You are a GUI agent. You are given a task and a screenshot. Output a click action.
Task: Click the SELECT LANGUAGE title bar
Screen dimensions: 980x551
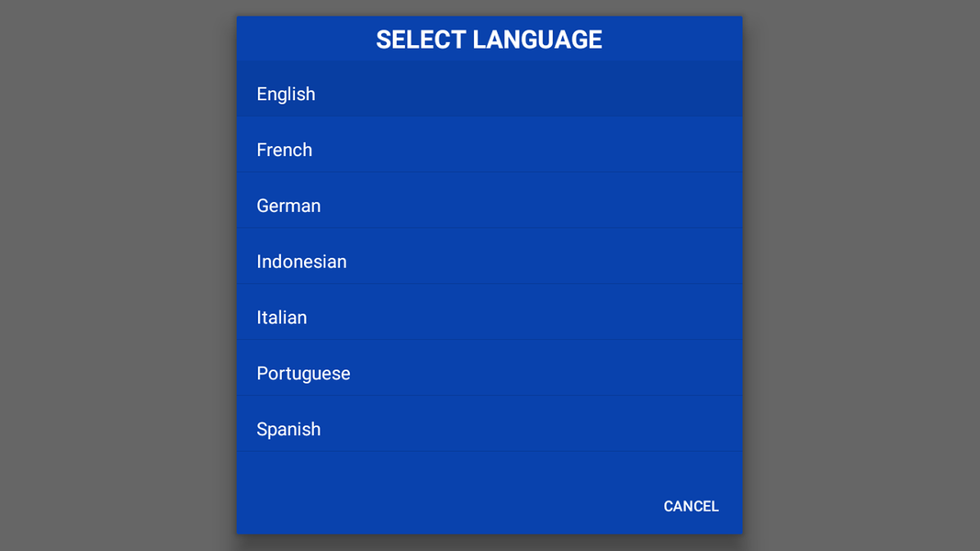[x=489, y=39]
